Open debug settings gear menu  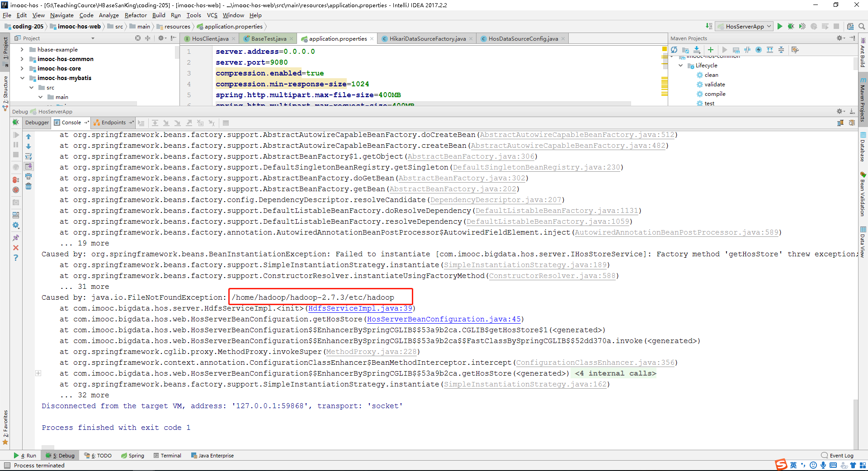[16, 225]
